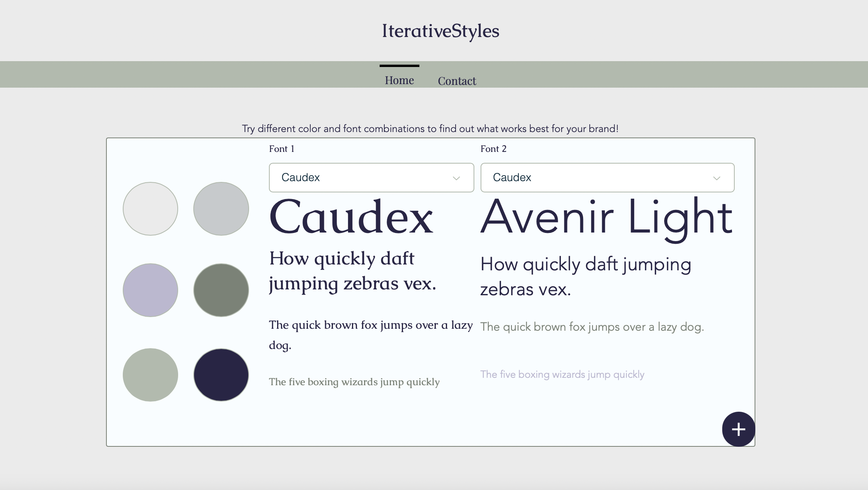
Task: Choose the olive green color circle
Action: click(x=221, y=290)
